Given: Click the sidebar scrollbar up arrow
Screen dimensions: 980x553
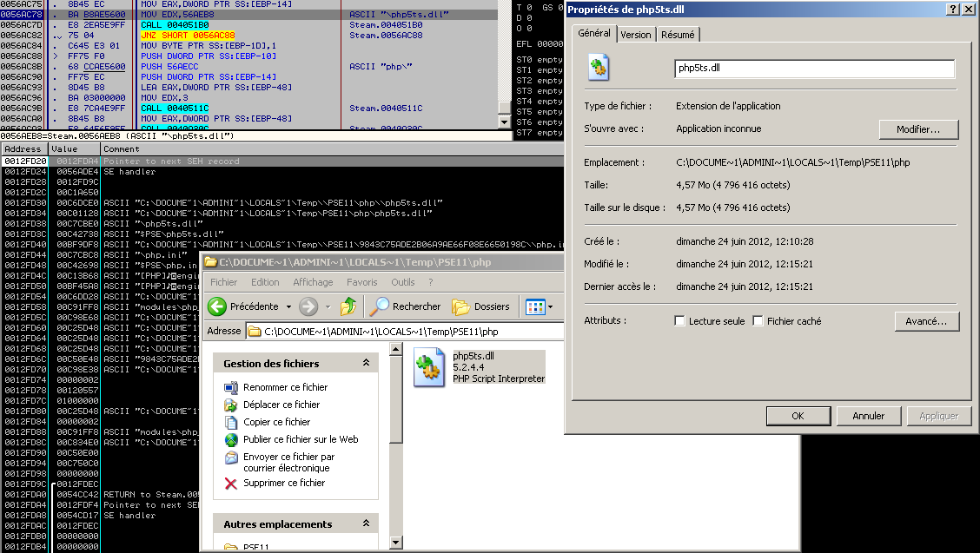Looking at the screenshot, I should coord(395,349).
